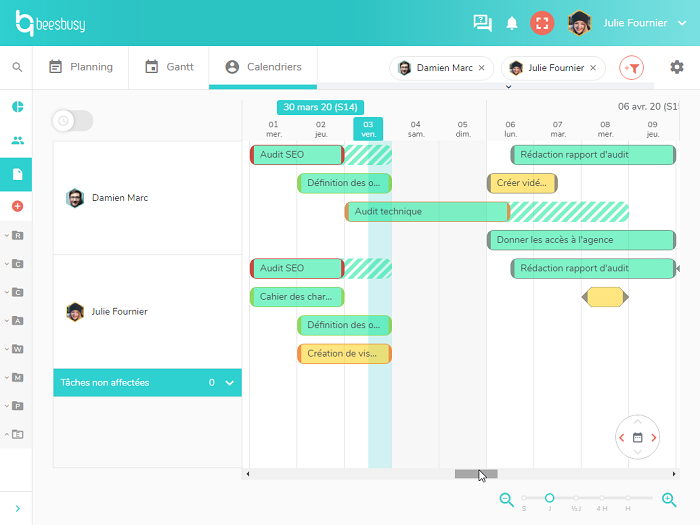Open Julie Fournier user menu dropdown
700x525 pixels.
point(682,23)
